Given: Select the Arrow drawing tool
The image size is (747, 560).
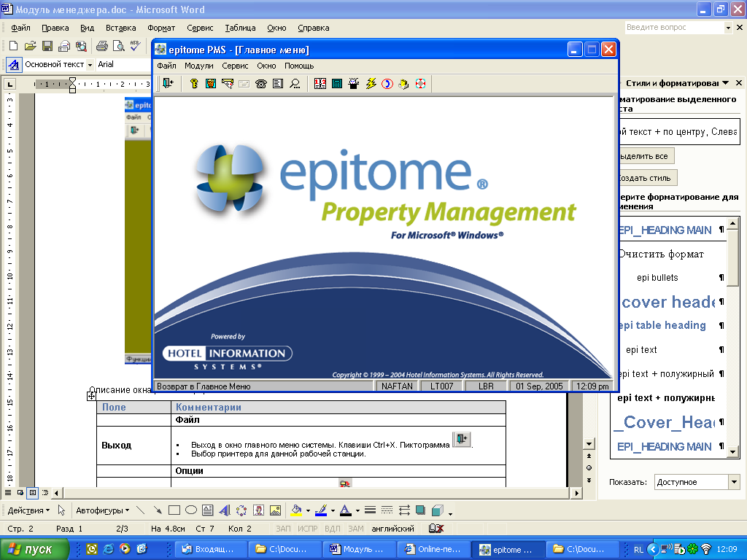Looking at the screenshot, I should click(x=158, y=510).
